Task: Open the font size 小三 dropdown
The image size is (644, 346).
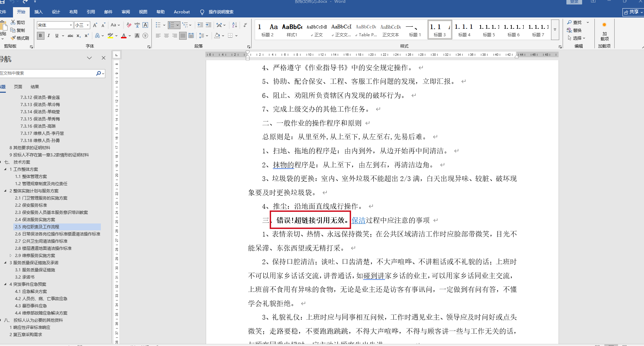Action: [88, 25]
